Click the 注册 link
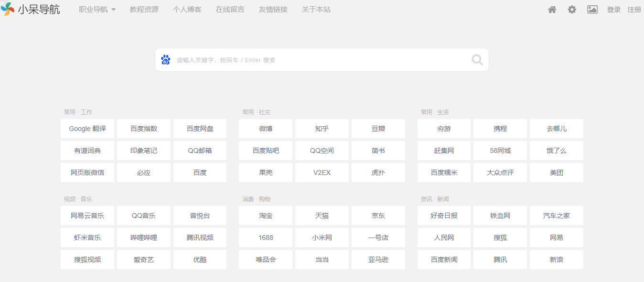Viewport: 644px width, 282px height. click(634, 10)
